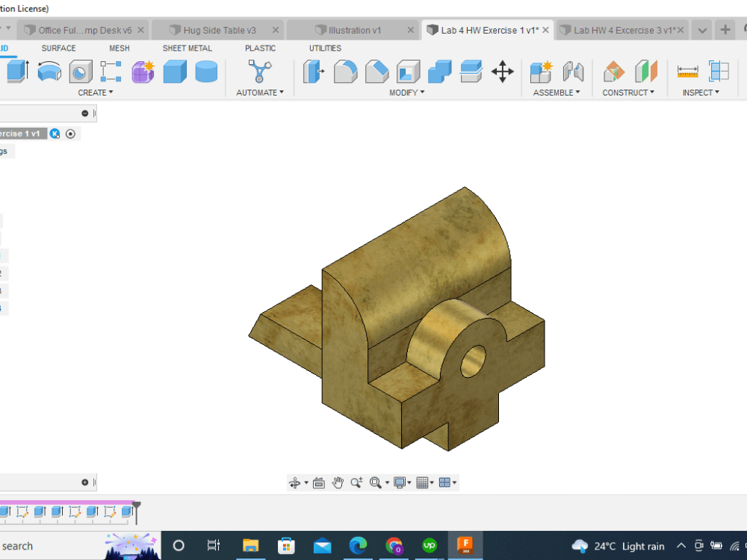Select the Extrude tool in CREATE
Screen dimensions: 747x560
[x=17, y=72]
